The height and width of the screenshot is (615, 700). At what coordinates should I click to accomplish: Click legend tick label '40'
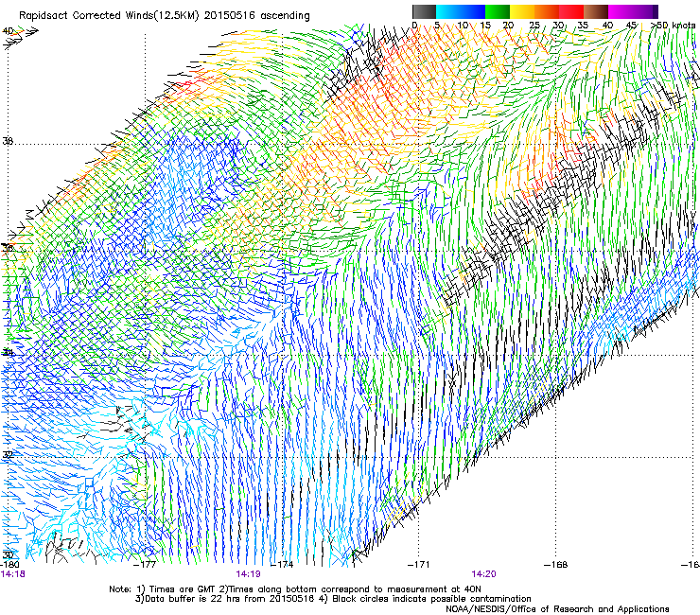[x=607, y=26]
